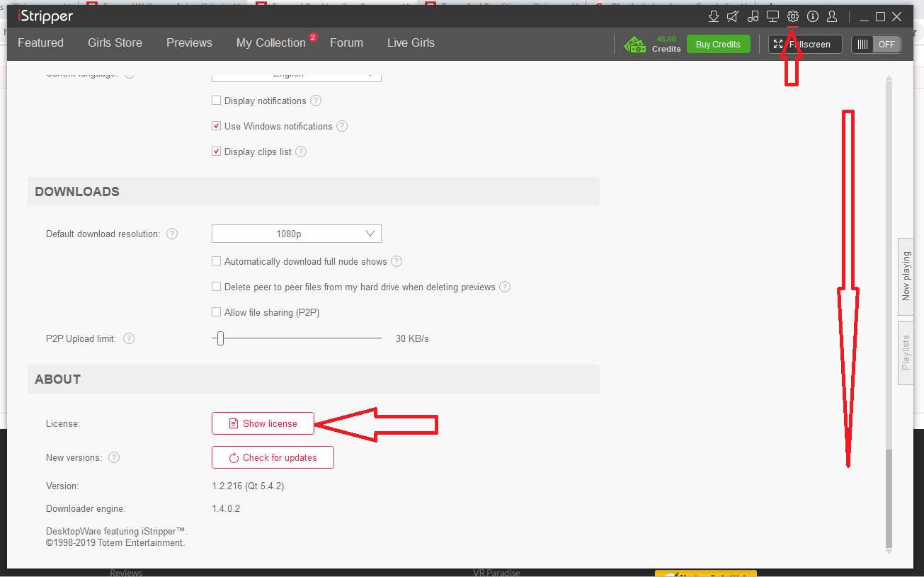The image size is (924, 577).
Task: Click the monitor display icon
Action: [772, 16]
